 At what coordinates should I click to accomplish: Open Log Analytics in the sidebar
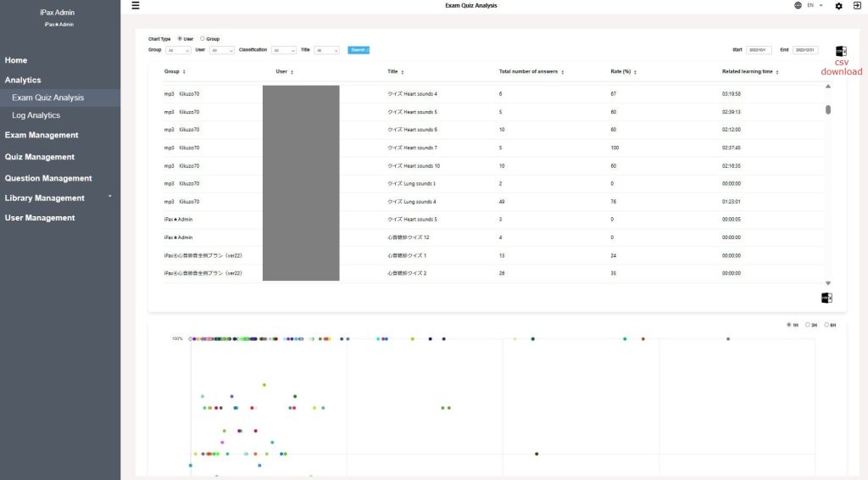coord(36,115)
